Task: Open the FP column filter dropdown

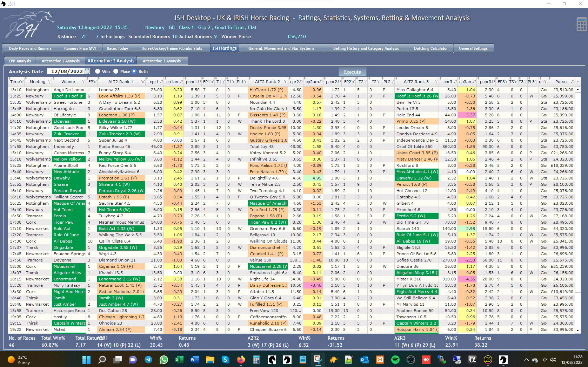Action: coord(95,82)
